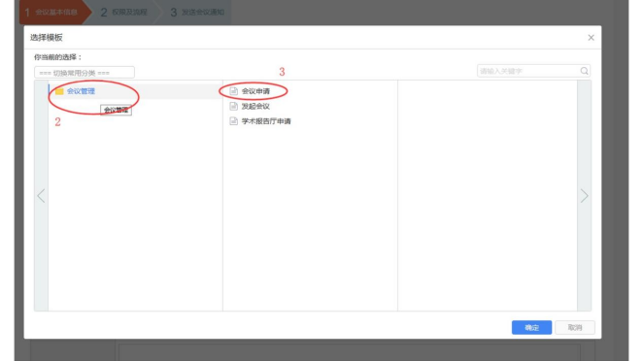The image size is (644, 362).
Task: Close the 选择模板 dialog
Action: (x=591, y=38)
